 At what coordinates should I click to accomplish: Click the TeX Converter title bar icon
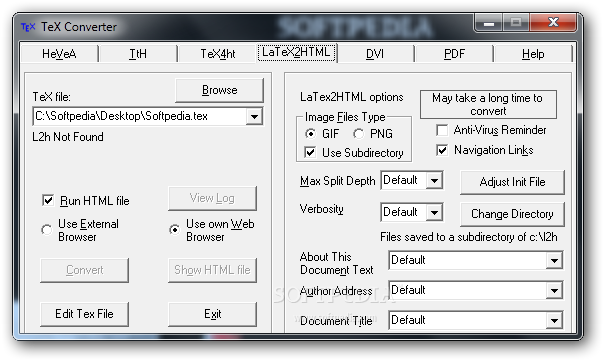click(x=28, y=27)
